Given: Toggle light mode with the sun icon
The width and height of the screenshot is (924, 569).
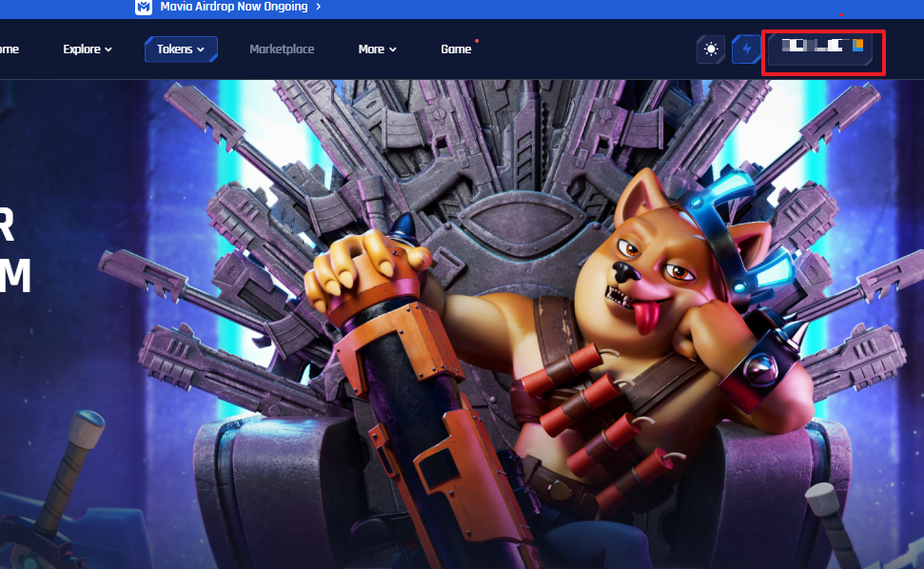Looking at the screenshot, I should (x=711, y=49).
